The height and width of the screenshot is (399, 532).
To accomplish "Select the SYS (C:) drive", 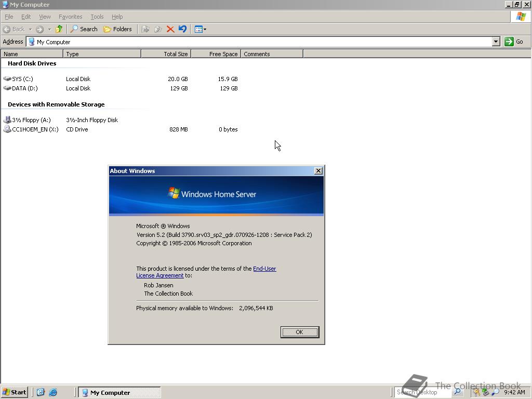I will coord(18,79).
